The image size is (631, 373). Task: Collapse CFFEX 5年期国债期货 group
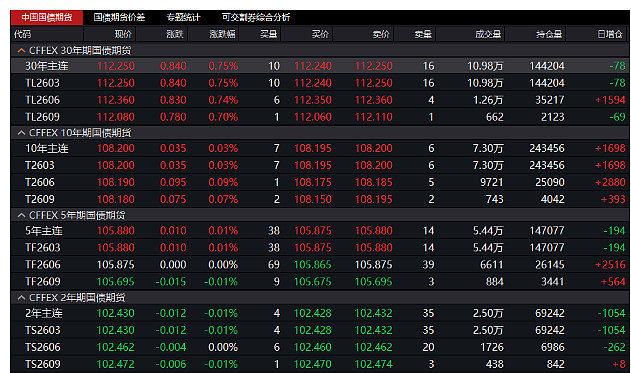21,215
